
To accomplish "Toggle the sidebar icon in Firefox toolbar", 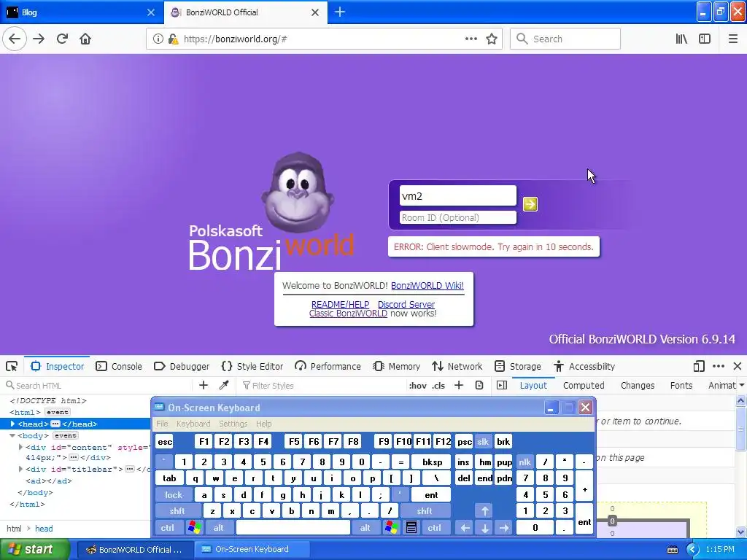I will tap(705, 39).
